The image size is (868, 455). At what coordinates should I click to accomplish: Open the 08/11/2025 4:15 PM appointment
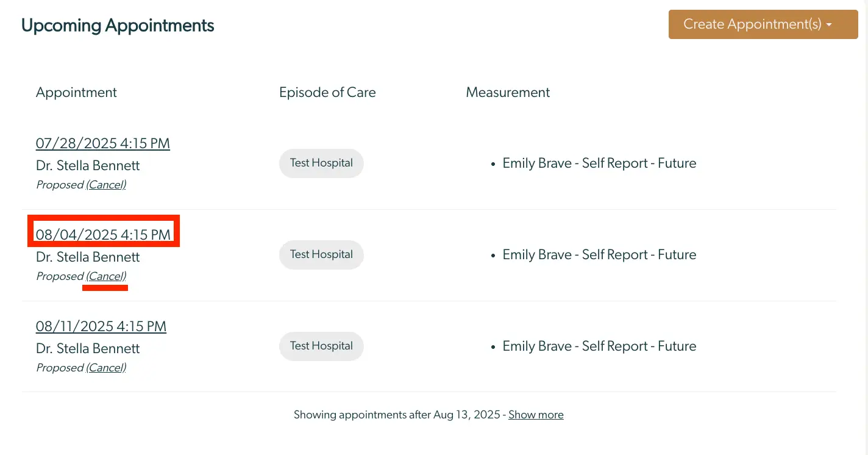coord(101,326)
